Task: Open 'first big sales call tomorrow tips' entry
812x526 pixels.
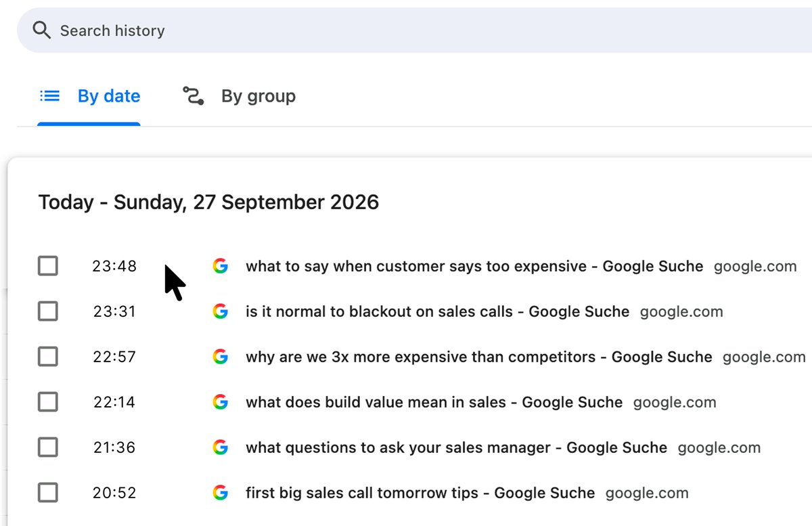Action: [420, 493]
